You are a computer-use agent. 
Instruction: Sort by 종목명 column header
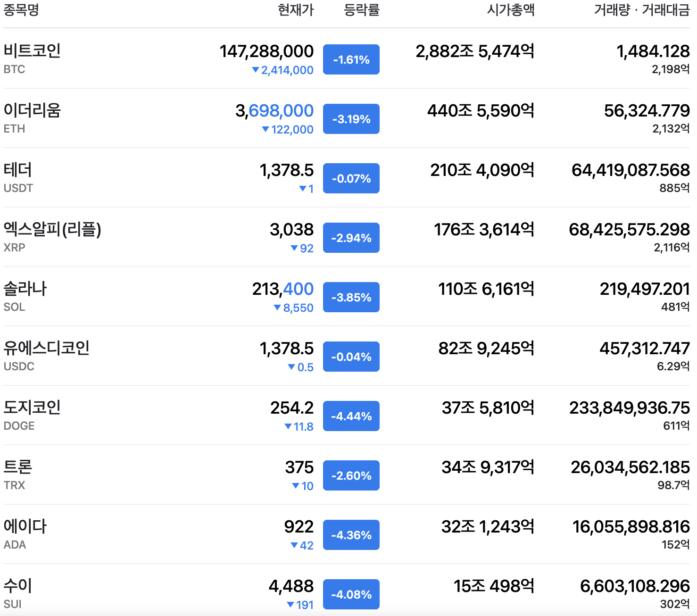pyautogui.click(x=21, y=9)
